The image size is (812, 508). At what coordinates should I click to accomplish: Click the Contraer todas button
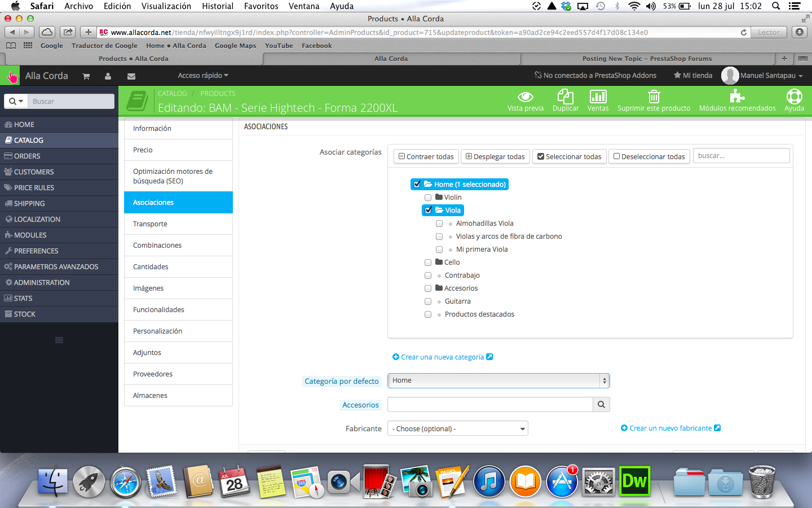(426, 156)
